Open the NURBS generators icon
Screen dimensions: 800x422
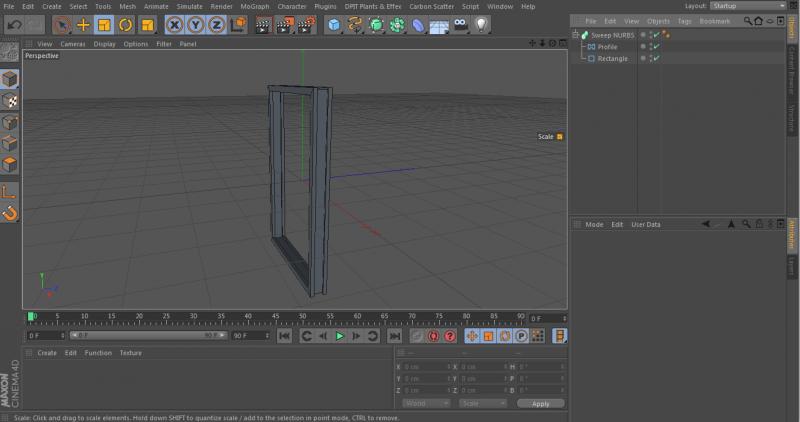tap(376, 24)
